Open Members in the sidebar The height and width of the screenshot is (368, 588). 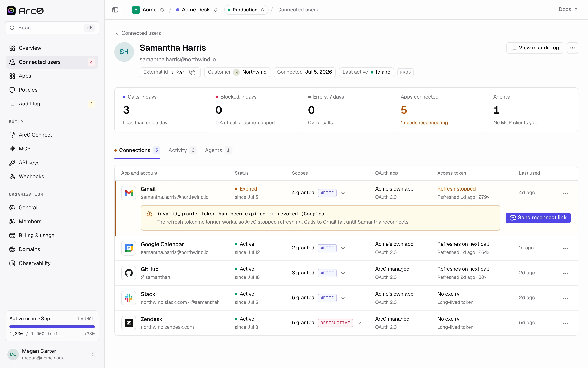tap(52, 221)
